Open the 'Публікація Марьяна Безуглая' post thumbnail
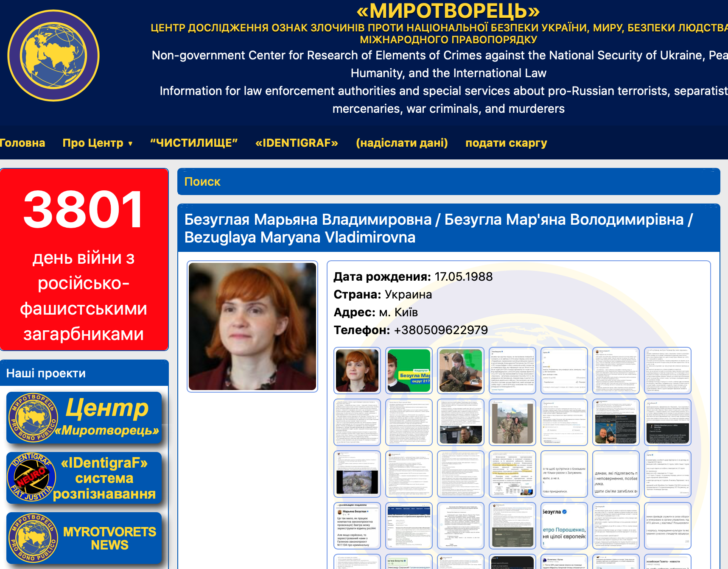The height and width of the screenshot is (569, 728). click(357, 526)
